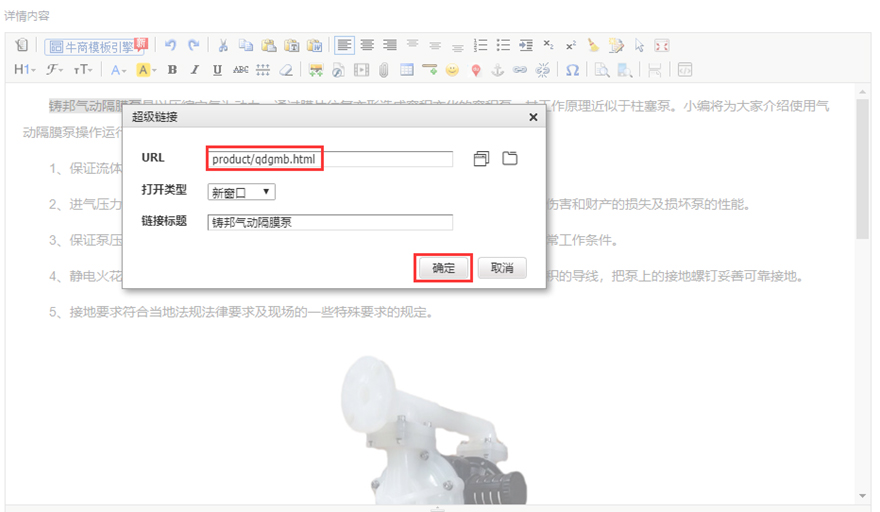Close the 超级链接 dialog
This screenshot has height=512, width=880.
(x=533, y=117)
